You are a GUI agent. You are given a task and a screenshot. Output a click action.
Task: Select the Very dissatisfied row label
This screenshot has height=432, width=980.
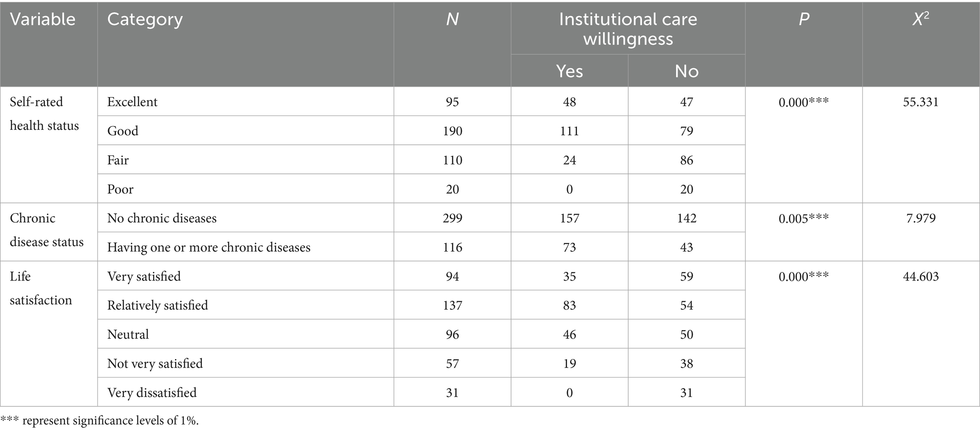[152, 393]
